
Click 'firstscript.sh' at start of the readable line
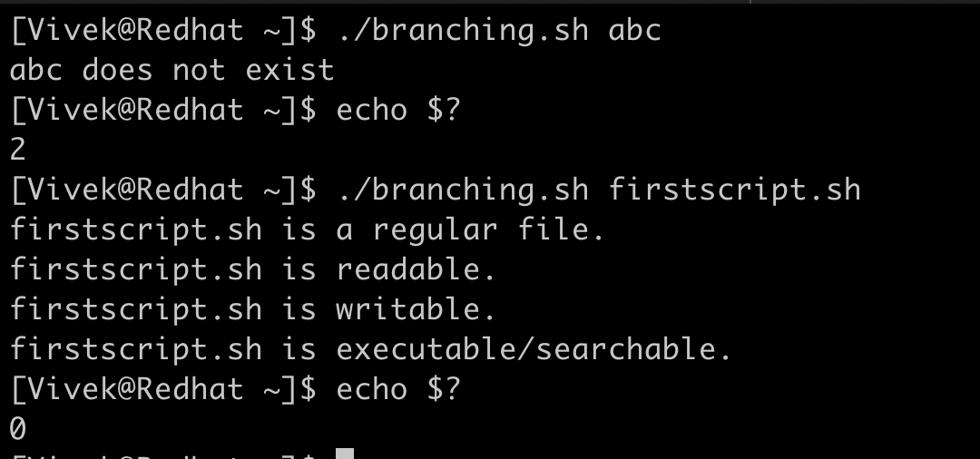[136, 269]
